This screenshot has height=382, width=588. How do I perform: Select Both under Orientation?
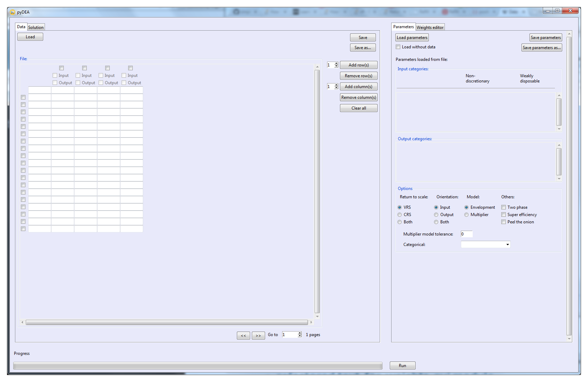coord(436,222)
